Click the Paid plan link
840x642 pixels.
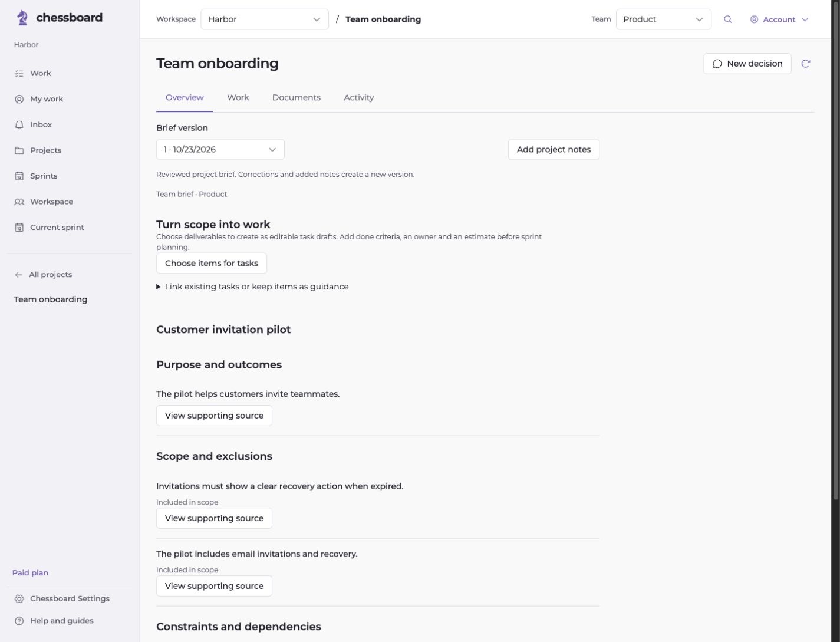tap(30, 572)
